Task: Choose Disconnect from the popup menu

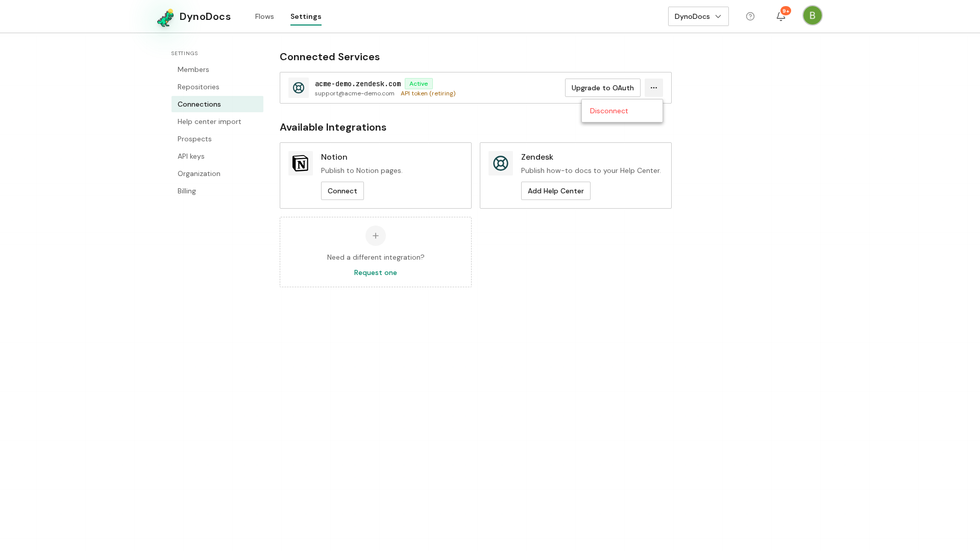Action: click(622, 111)
